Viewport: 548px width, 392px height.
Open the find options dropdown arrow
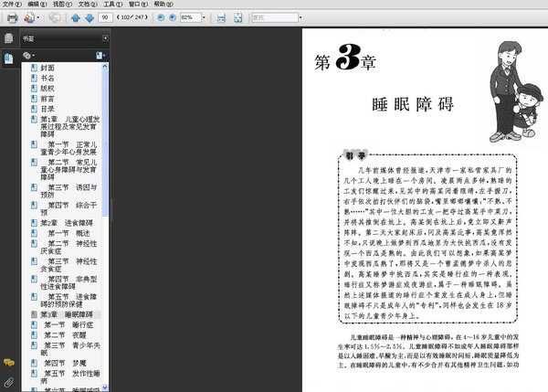pos(300,17)
